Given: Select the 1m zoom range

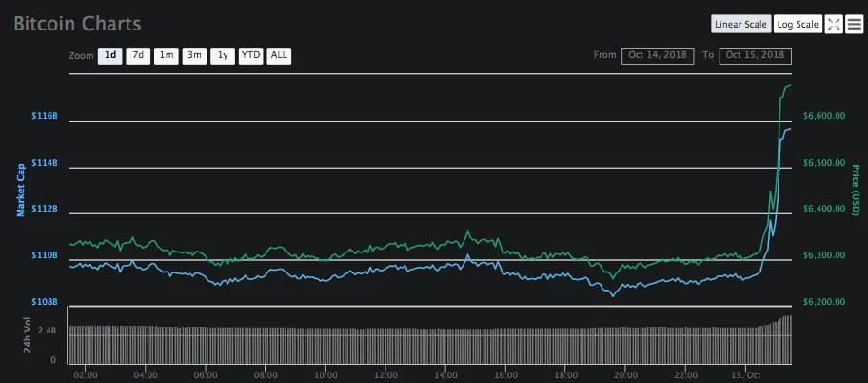Looking at the screenshot, I should 166,55.
